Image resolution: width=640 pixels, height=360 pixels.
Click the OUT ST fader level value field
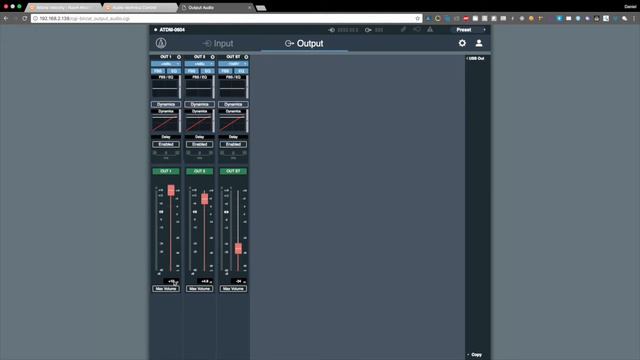click(x=238, y=281)
